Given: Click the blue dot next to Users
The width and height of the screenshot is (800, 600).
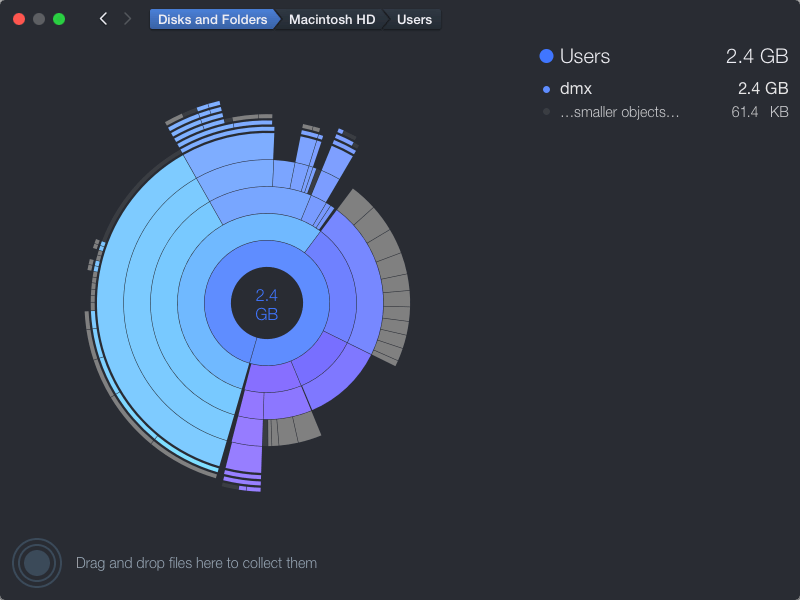Looking at the screenshot, I should pyautogui.click(x=546, y=56).
